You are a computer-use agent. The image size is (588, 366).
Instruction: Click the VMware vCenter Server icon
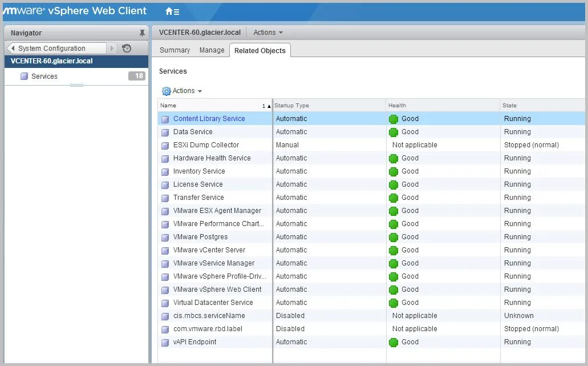click(x=165, y=251)
